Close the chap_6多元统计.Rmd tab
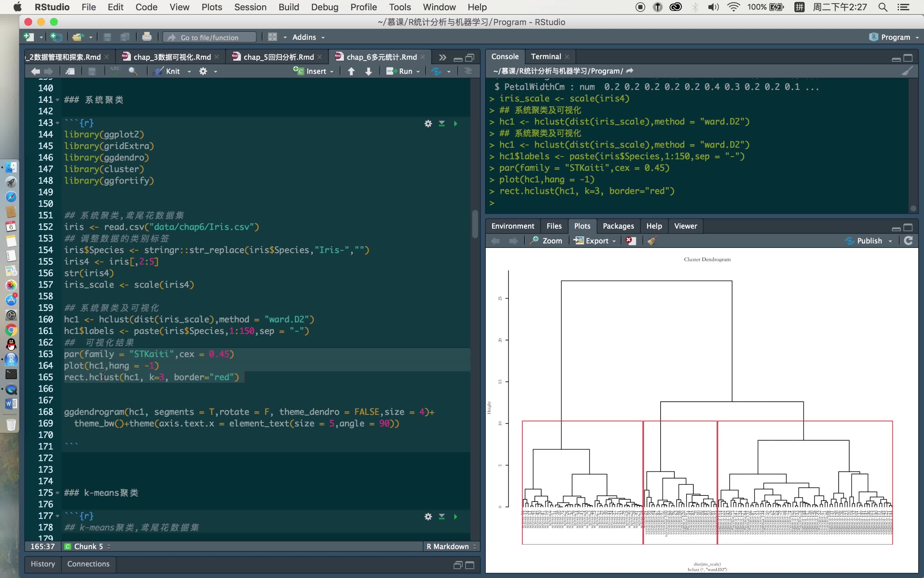Screen dimensions: 924x578 423,57
